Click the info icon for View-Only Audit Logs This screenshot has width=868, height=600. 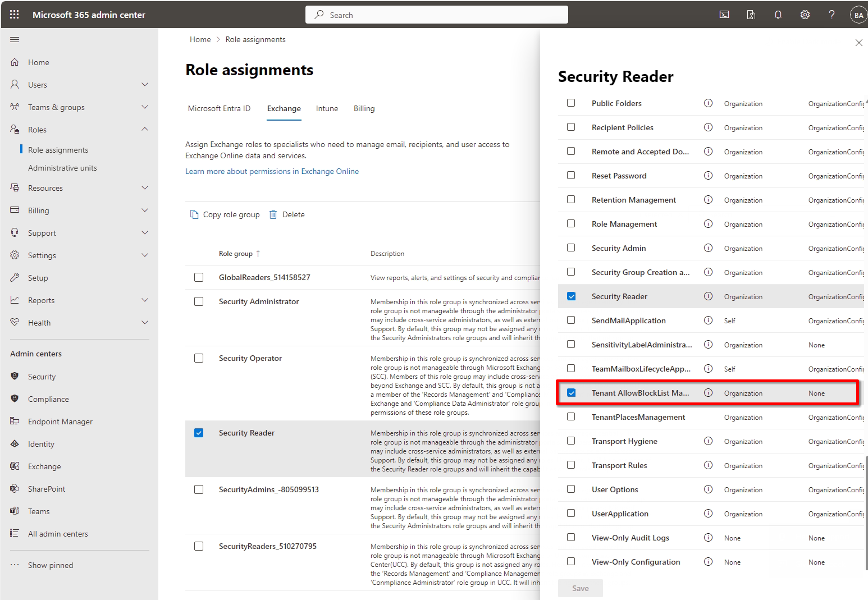(x=709, y=538)
